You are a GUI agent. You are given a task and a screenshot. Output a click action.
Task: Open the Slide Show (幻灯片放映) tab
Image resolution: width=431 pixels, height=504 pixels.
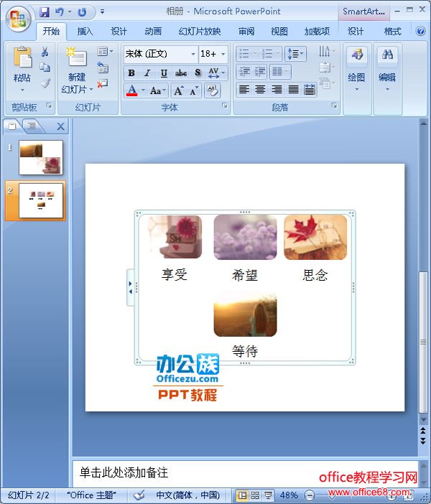(200, 32)
